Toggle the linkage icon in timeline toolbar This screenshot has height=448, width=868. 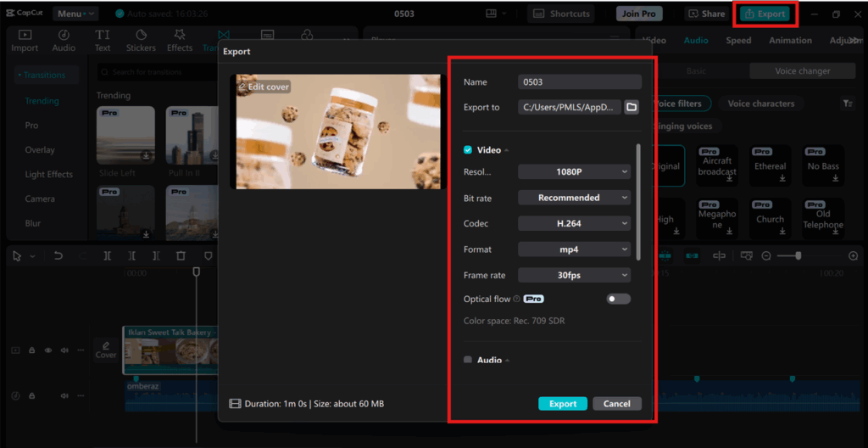point(692,255)
